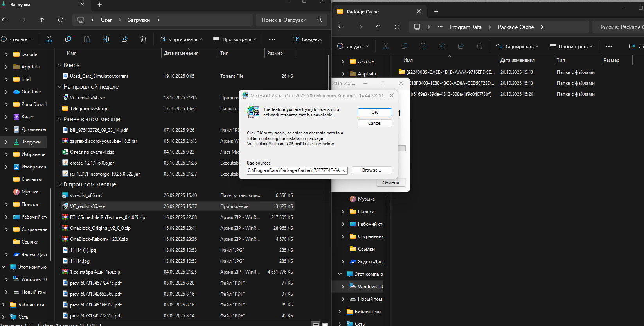Viewport: 644px width, 326px height.
Task: Go up one level in the Package Cache window
Action: click(x=378, y=27)
